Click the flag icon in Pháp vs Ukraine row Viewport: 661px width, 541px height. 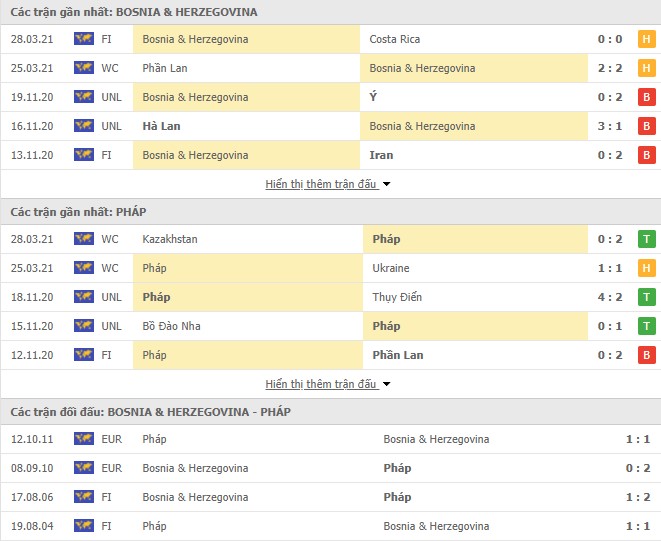[84, 268]
